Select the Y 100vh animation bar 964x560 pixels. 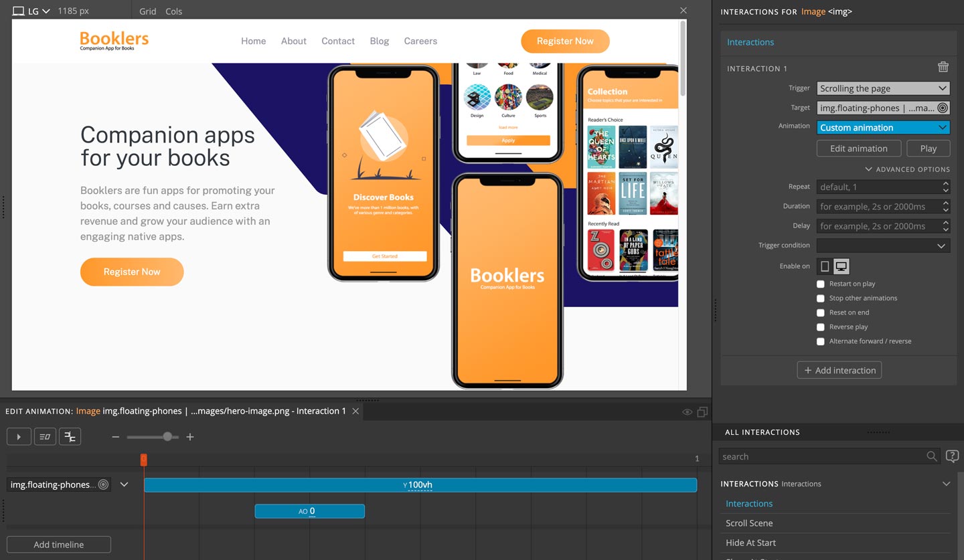[x=420, y=485]
